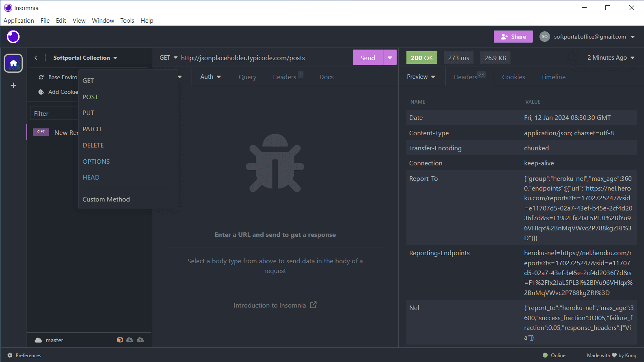Open the Edit menu

click(x=61, y=20)
